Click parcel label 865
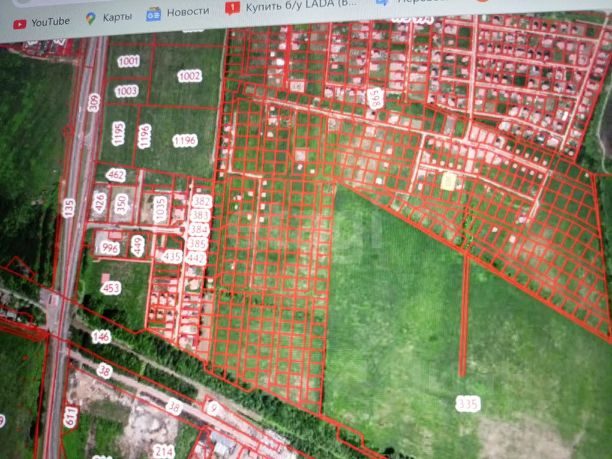This screenshot has height=459, width=612. pyautogui.click(x=376, y=98)
